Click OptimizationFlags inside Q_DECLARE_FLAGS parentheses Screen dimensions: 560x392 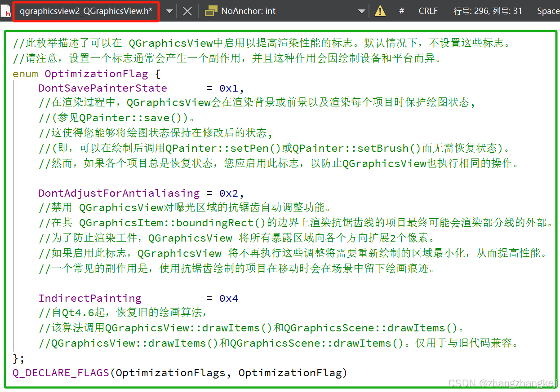[x=170, y=373]
